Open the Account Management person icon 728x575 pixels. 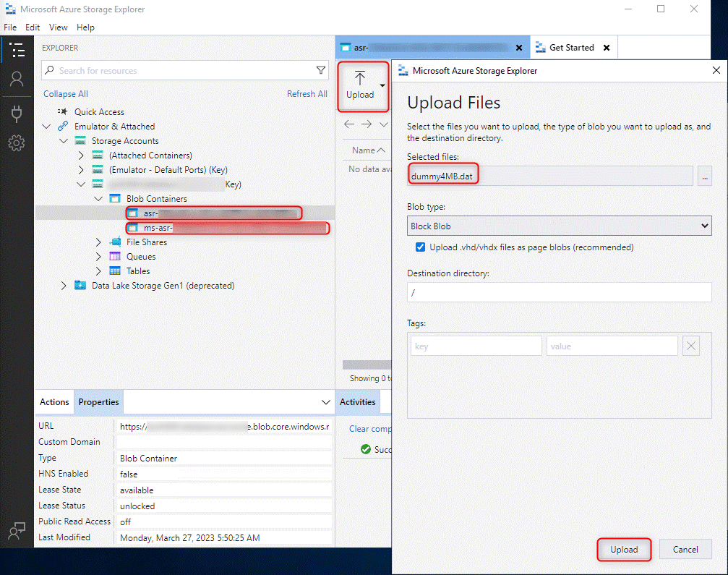coord(17,80)
